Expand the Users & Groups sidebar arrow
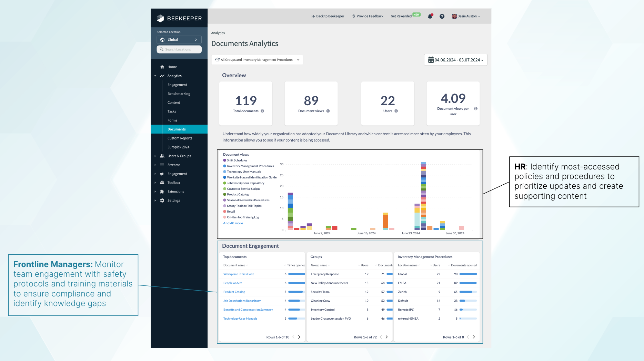644x361 pixels. tap(155, 156)
